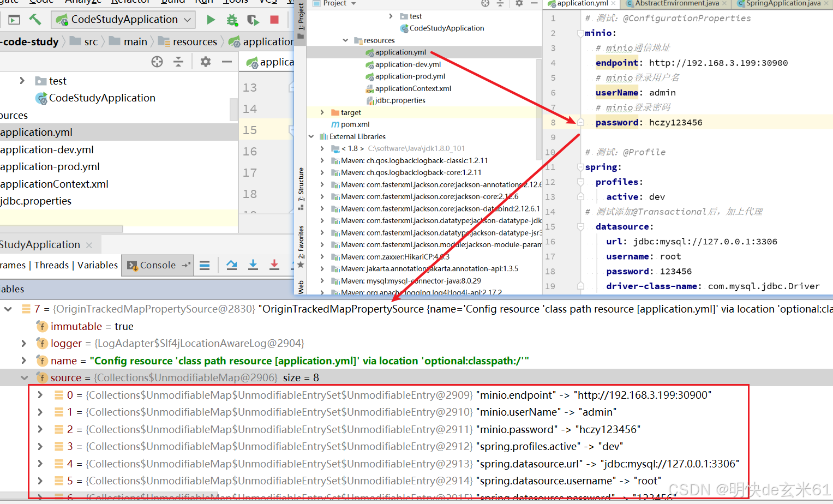Expand the JDK 1.8 library node
The width and height of the screenshot is (833, 504).
322,148
